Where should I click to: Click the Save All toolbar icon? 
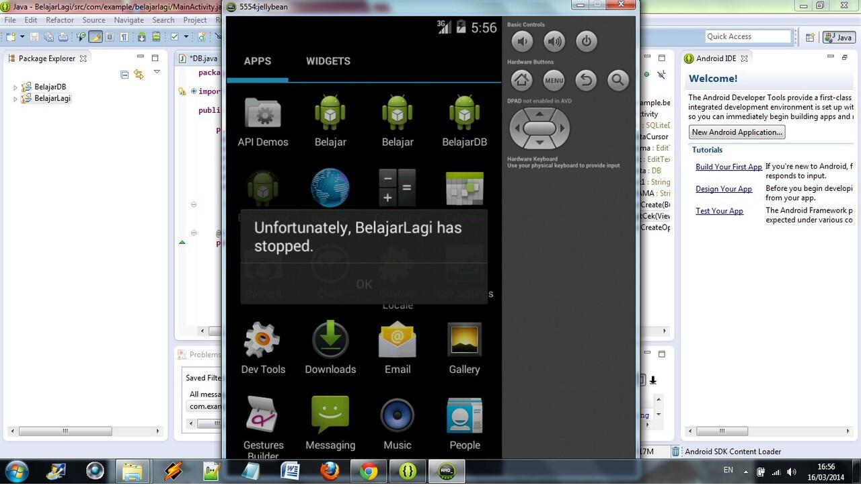tap(50, 37)
